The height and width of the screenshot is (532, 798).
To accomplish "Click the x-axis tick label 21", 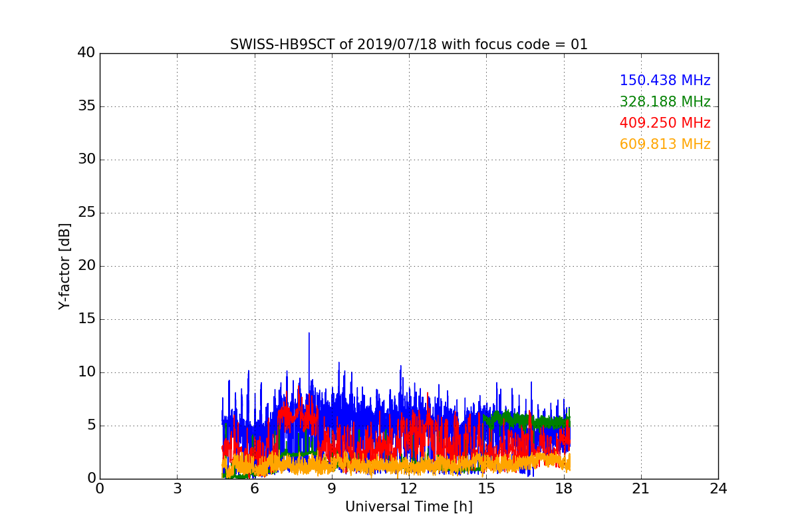I will point(641,489).
